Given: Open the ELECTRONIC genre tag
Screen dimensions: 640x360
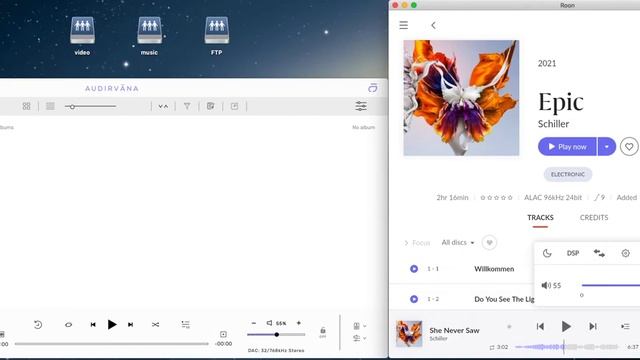Looking at the screenshot, I should [568, 174].
